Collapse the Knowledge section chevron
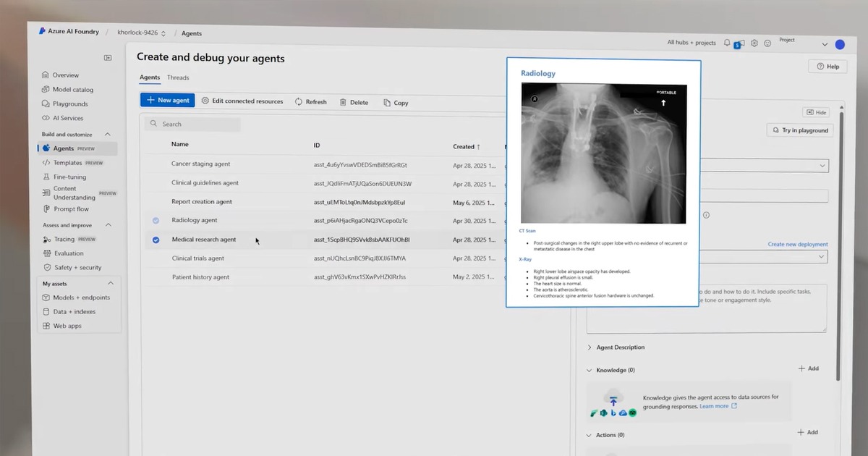 tap(590, 371)
